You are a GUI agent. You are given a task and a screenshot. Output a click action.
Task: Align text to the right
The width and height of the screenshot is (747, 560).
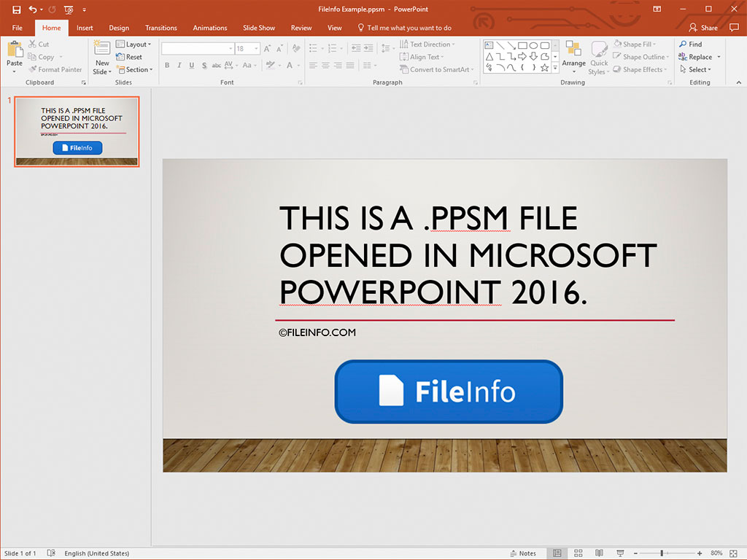click(338, 65)
